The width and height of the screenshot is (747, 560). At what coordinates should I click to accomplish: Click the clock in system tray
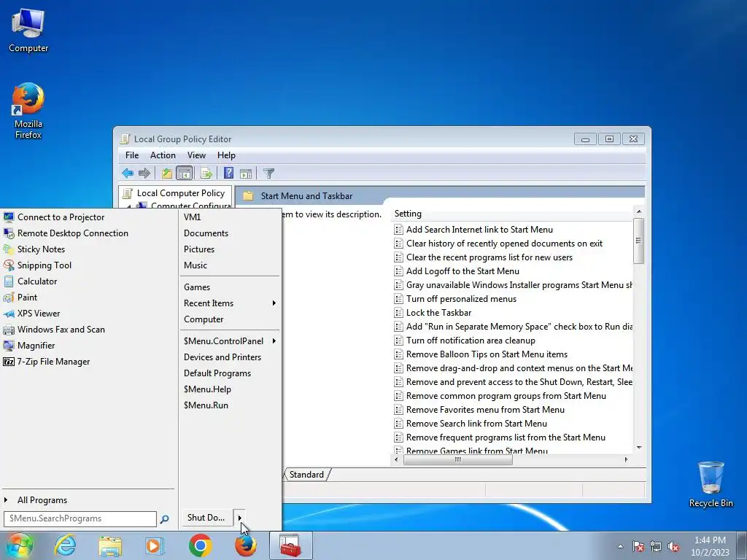click(710, 546)
